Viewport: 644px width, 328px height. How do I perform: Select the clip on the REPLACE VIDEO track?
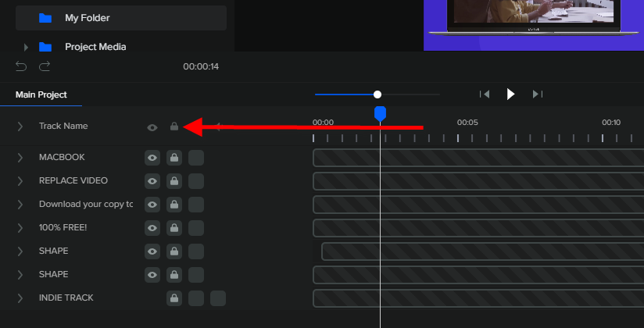coord(478,181)
